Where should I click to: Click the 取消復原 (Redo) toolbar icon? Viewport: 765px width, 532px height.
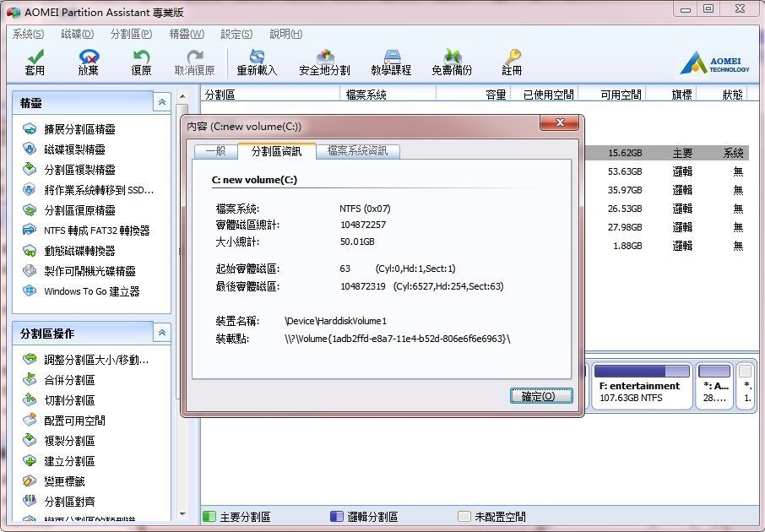click(195, 56)
